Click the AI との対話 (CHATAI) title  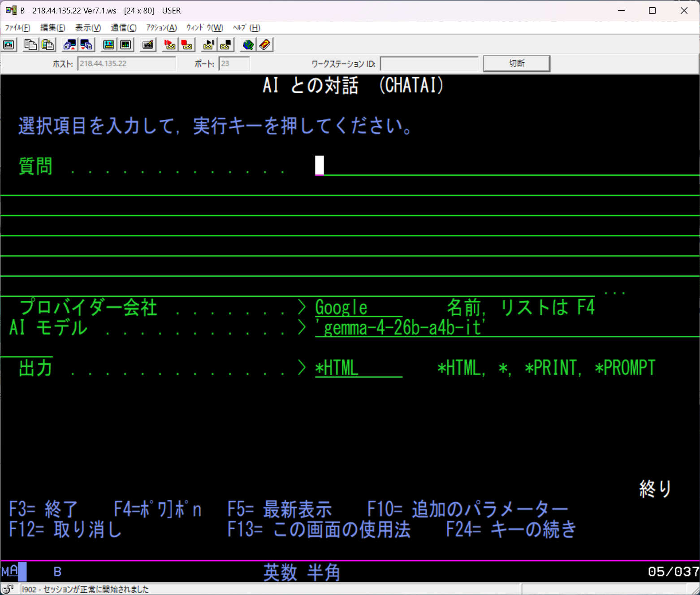pyautogui.click(x=353, y=85)
